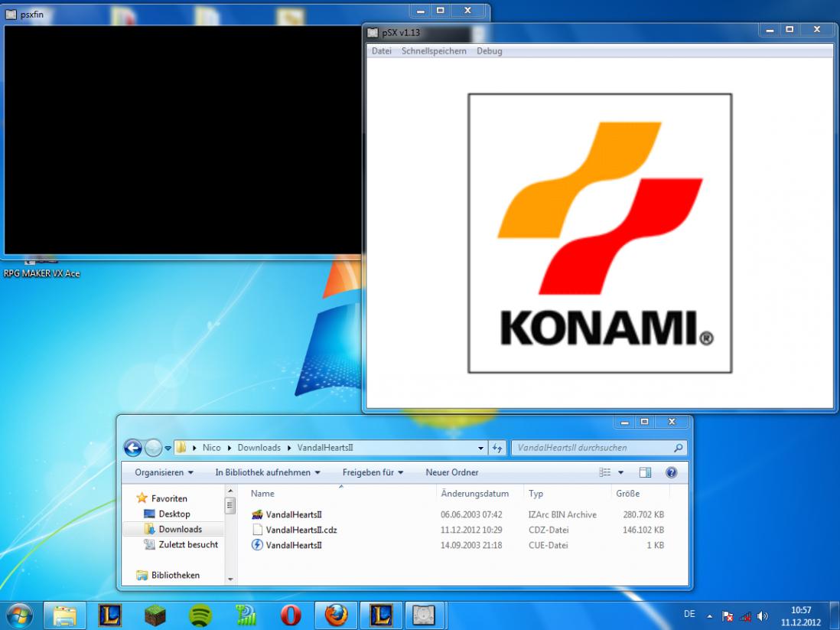840x630 pixels.
Task: Open Explorer help with the question mark
Action: [x=671, y=472]
